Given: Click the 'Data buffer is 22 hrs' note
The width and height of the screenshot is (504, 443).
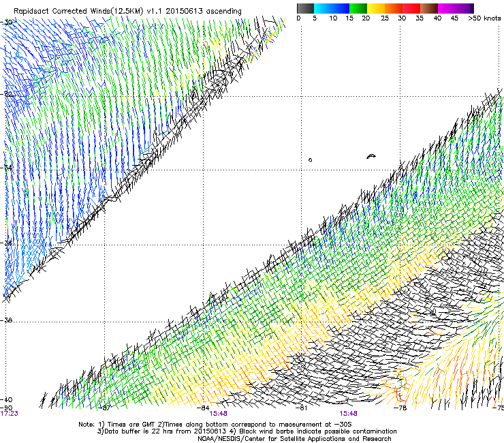Looking at the screenshot, I should point(162,431).
